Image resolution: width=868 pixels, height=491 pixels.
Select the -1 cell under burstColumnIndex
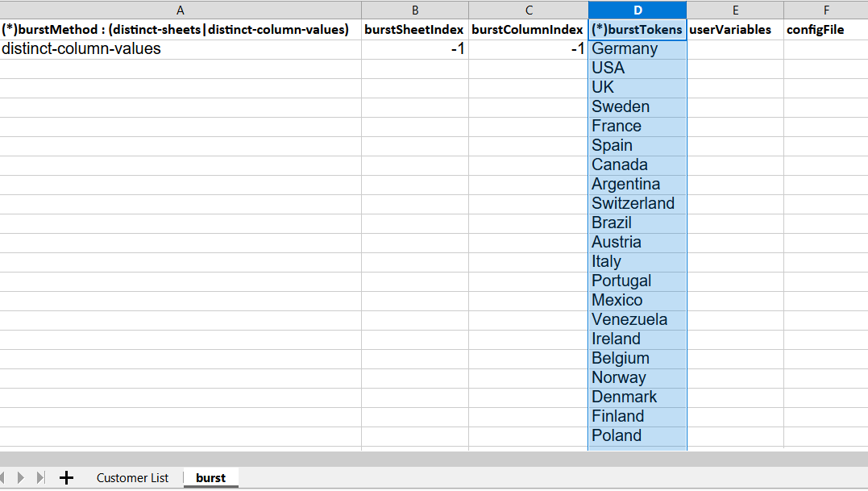point(529,49)
